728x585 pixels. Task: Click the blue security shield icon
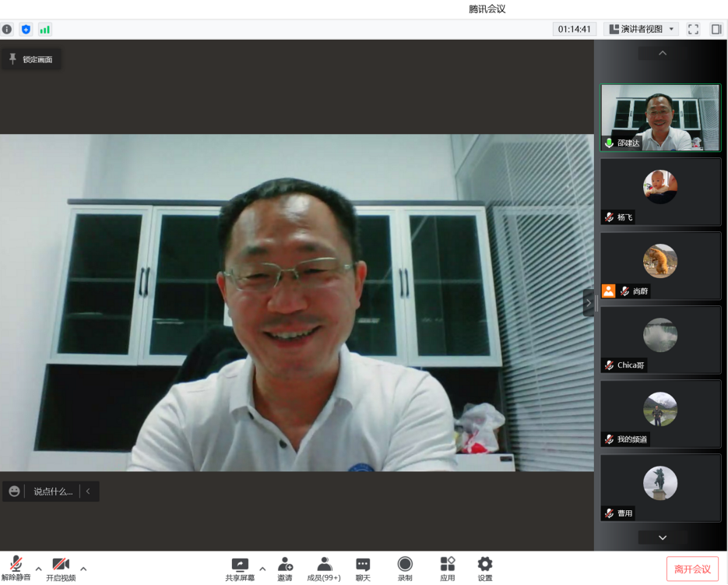[26, 30]
